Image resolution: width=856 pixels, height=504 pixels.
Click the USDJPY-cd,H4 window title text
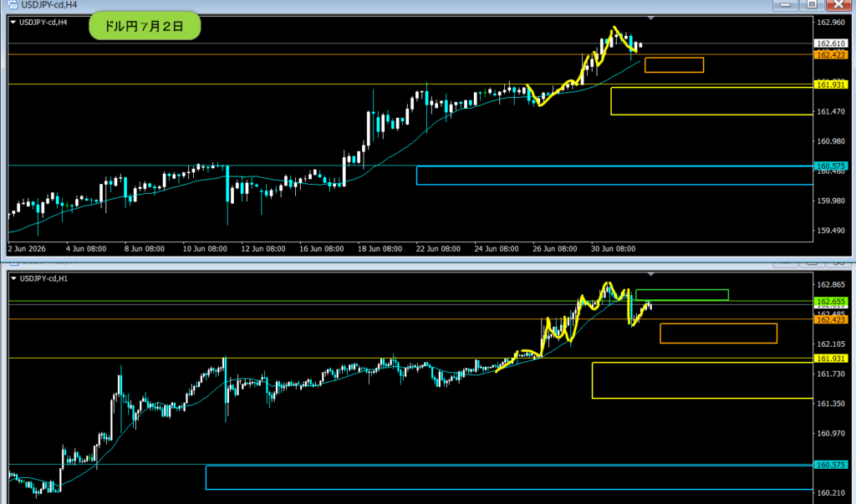[49, 5]
